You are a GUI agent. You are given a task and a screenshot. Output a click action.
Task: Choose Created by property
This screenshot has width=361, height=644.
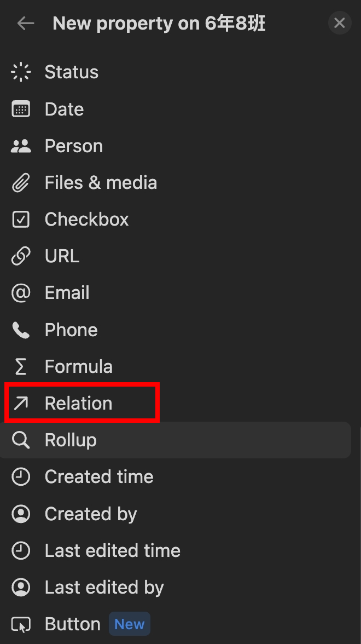pos(90,514)
